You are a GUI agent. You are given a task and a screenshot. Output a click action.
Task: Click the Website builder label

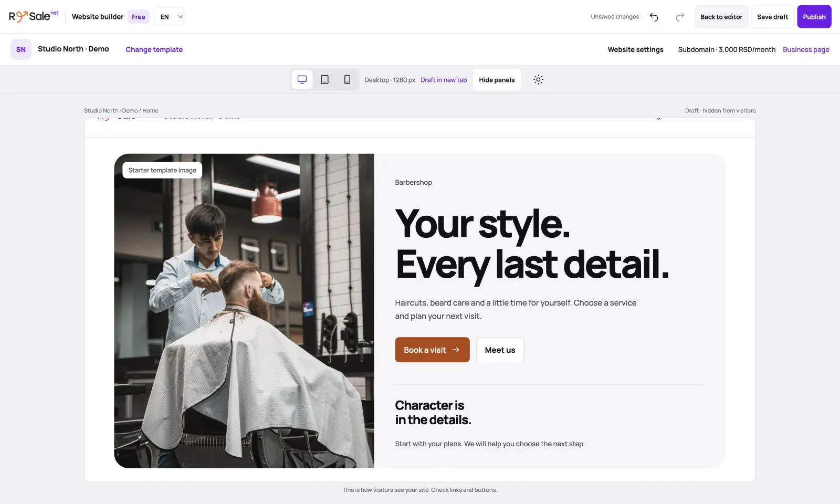pyautogui.click(x=98, y=17)
